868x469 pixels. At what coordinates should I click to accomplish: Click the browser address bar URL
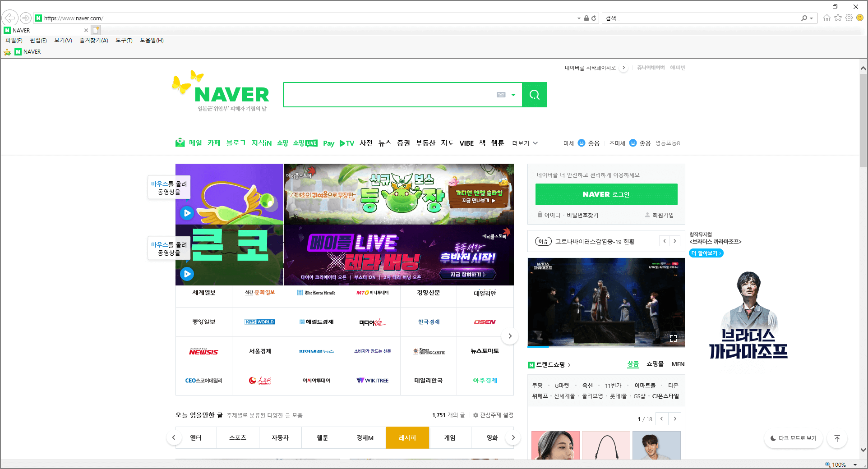tap(74, 18)
